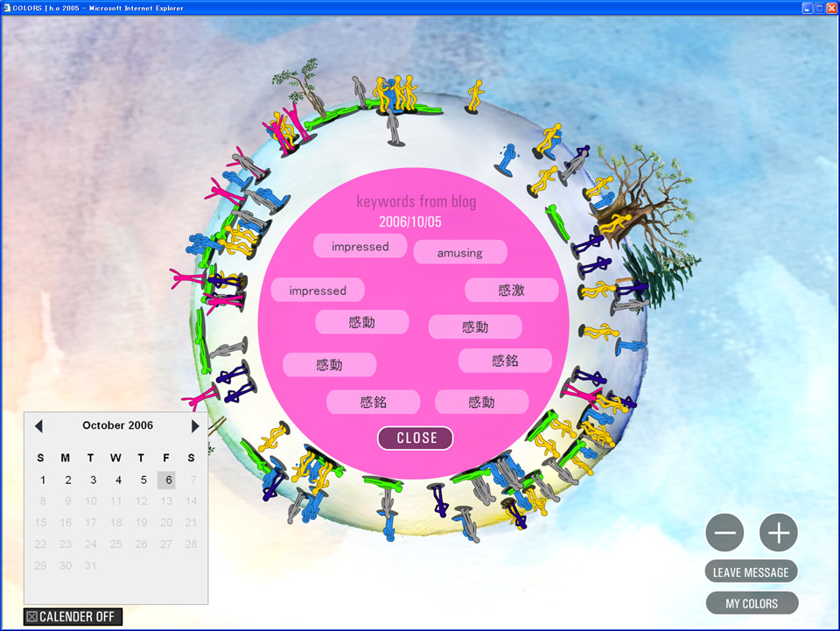
Task: Go to next month in calendar
Action: 195,426
